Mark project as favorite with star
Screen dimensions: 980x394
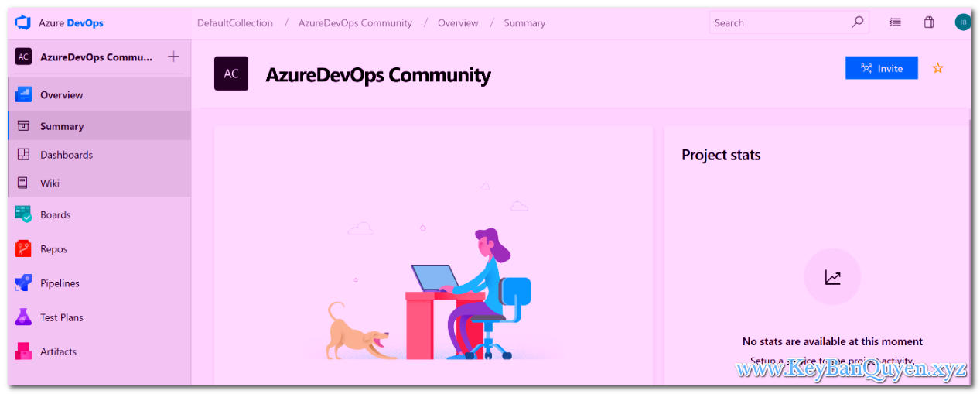point(938,68)
